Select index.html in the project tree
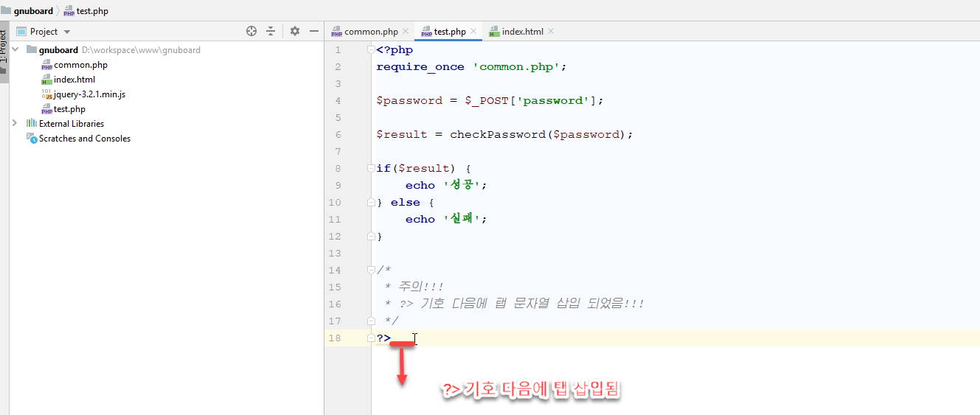The width and height of the screenshot is (980, 415). click(x=74, y=80)
